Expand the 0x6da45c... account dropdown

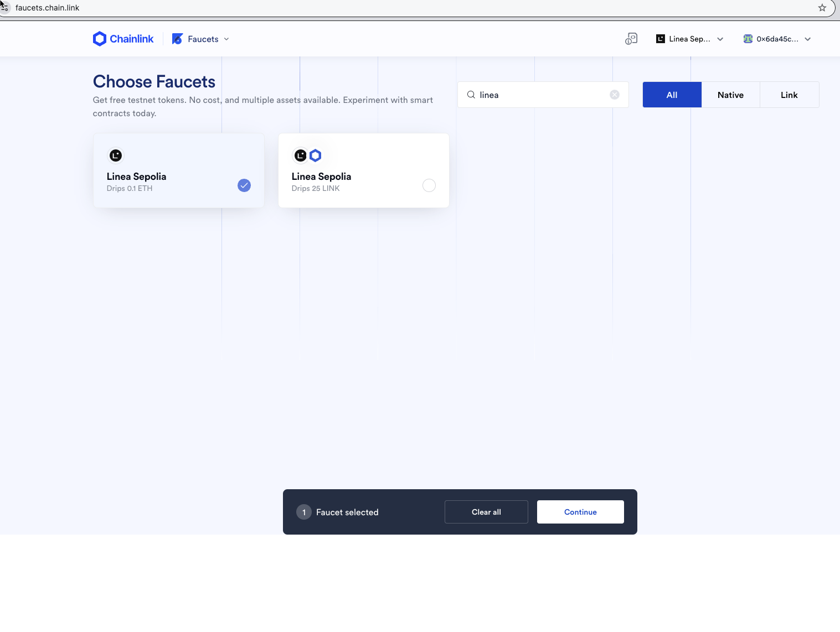pos(808,39)
